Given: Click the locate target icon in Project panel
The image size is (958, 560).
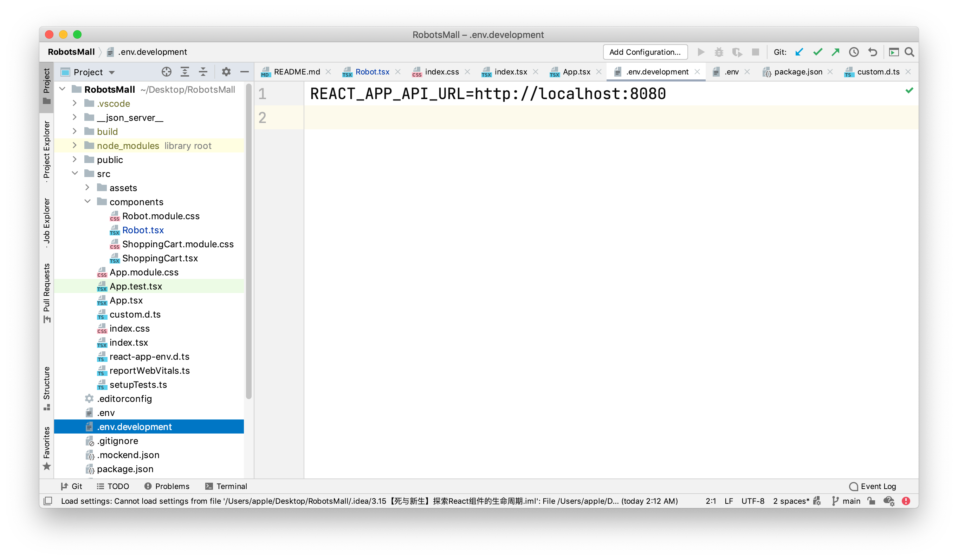Looking at the screenshot, I should [166, 72].
